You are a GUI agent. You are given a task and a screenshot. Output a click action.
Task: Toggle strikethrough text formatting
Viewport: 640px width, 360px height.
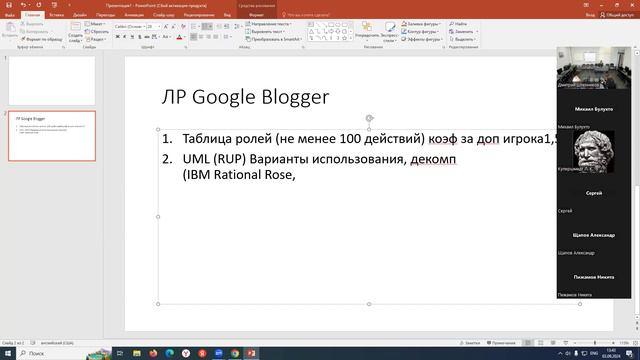(147, 37)
